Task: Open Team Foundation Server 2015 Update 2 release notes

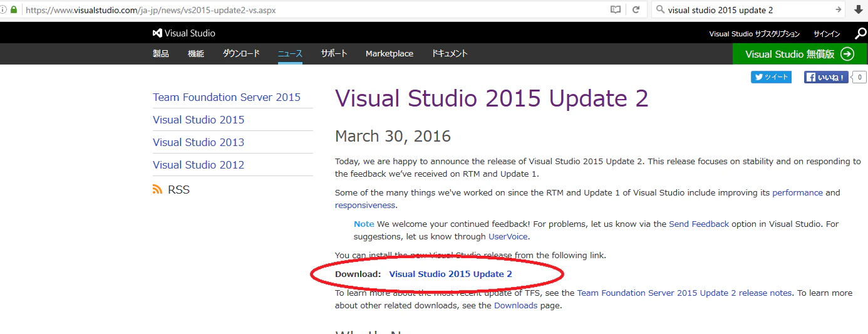Action: (x=685, y=293)
